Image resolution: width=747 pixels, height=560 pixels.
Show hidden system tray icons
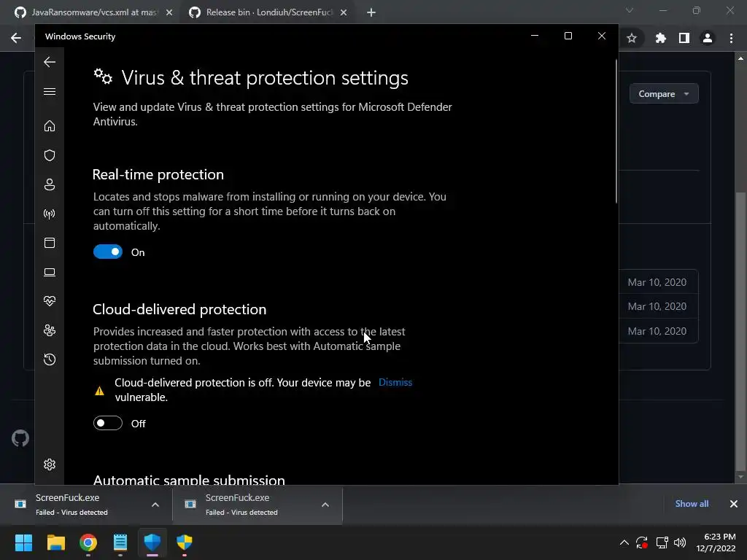point(624,542)
